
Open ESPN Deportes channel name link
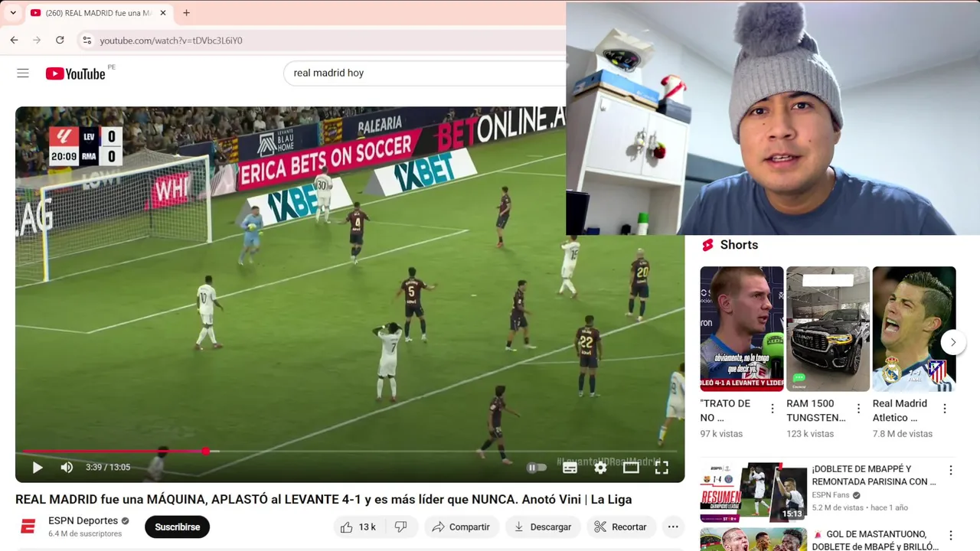(83, 520)
